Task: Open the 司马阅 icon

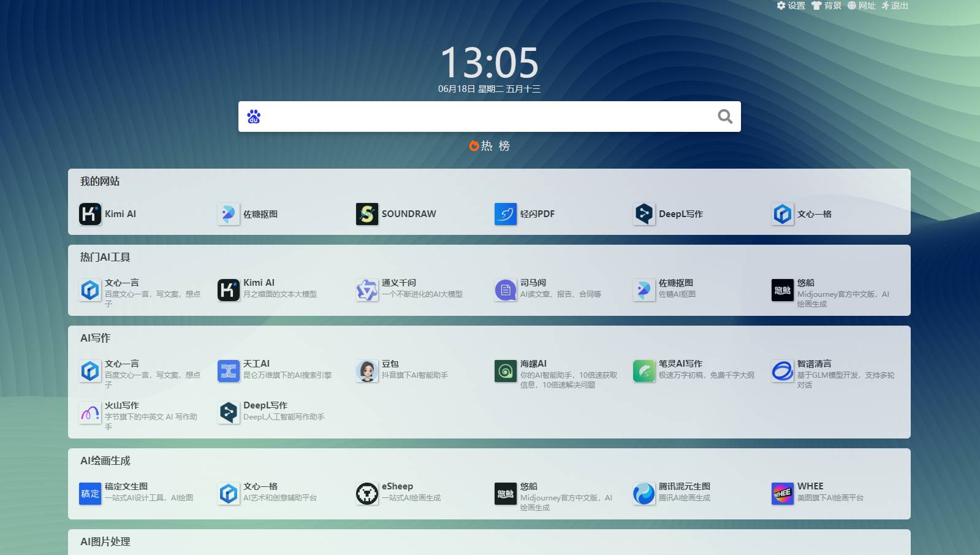Action: (506, 290)
